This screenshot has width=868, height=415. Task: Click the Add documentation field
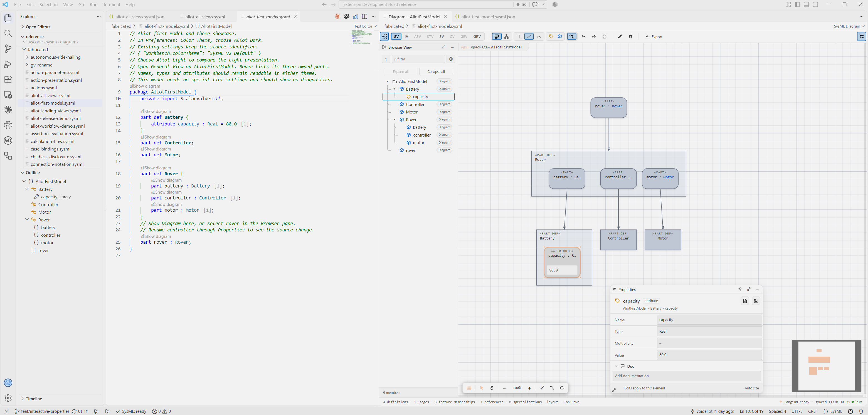pos(686,376)
